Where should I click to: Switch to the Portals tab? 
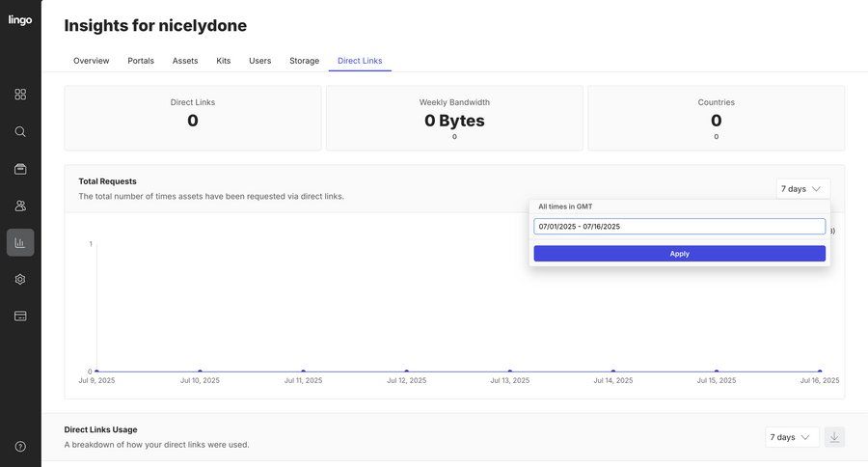(x=141, y=61)
